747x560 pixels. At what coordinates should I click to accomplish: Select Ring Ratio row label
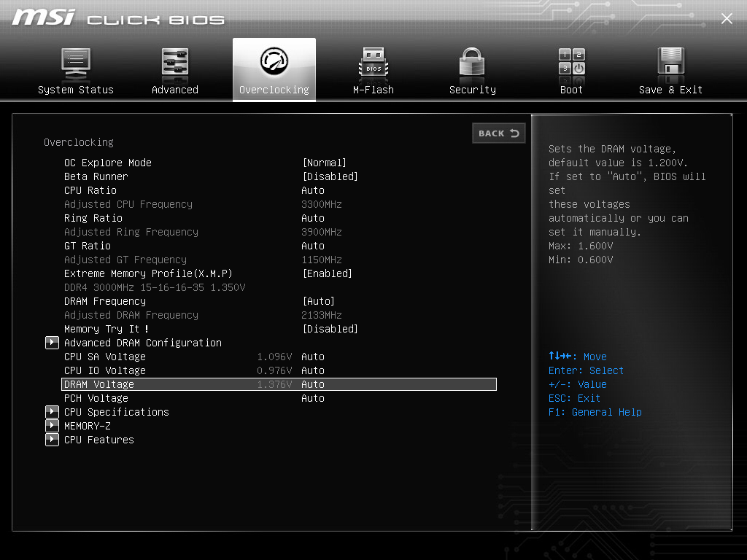tap(93, 218)
